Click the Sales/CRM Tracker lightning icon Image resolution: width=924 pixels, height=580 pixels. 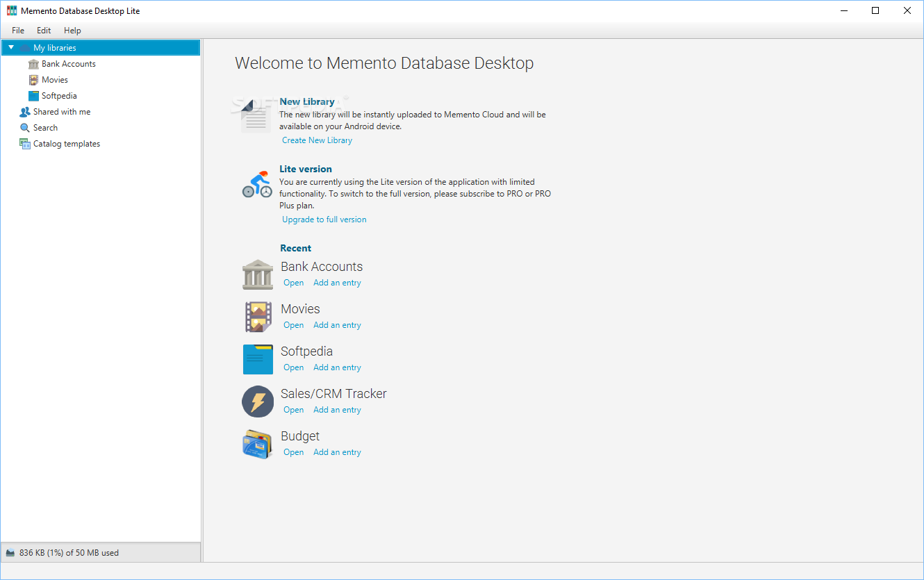click(x=258, y=401)
